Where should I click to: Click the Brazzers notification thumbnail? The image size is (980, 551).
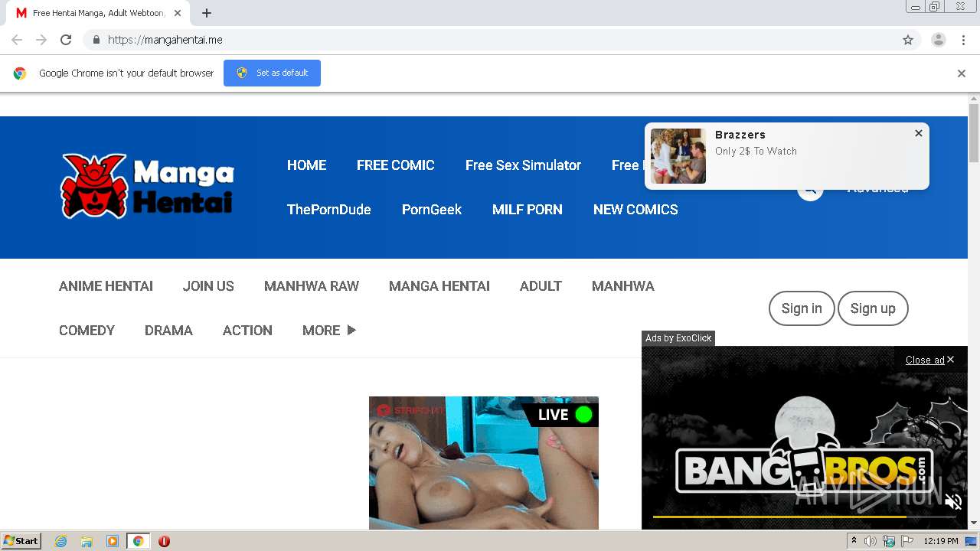[x=678, y=156]
